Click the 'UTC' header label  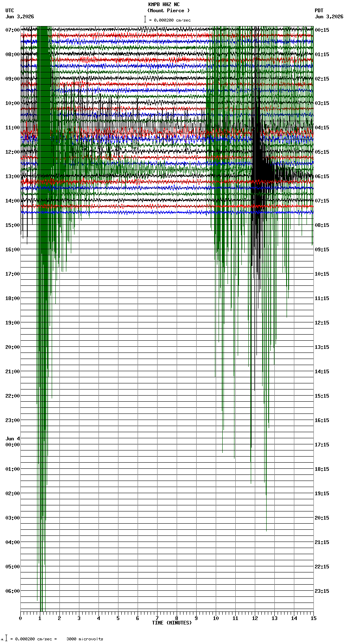(10, 11)
